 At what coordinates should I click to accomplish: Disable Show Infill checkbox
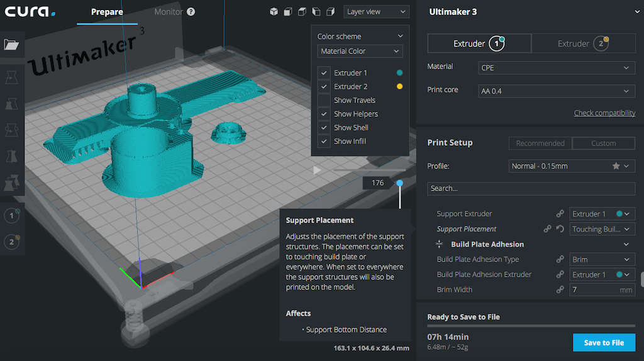pos(324,142)
